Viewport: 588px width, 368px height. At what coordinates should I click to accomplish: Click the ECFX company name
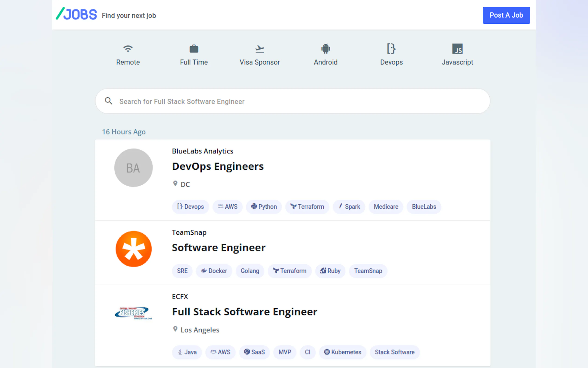(x=180, y=297)
